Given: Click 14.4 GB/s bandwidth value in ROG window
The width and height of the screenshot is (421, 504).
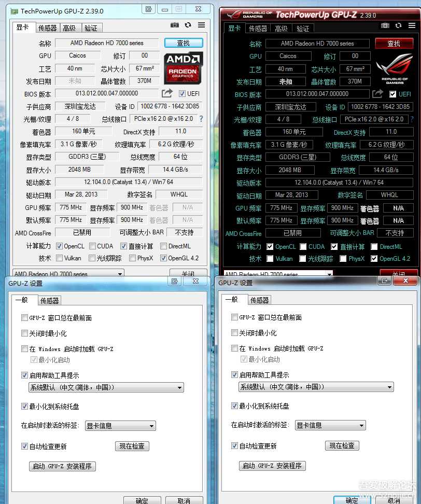Looking at the screenshot, I should coord(386,170).
